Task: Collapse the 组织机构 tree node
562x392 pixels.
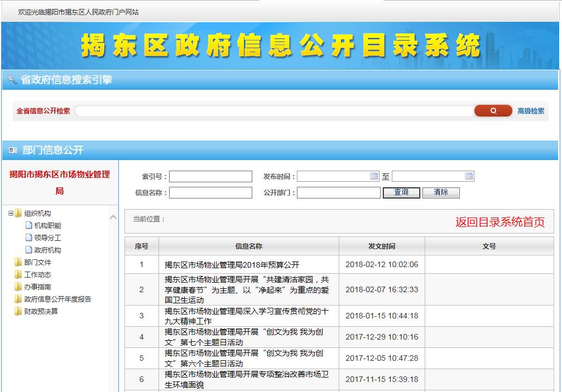Action: click(11, 214)
